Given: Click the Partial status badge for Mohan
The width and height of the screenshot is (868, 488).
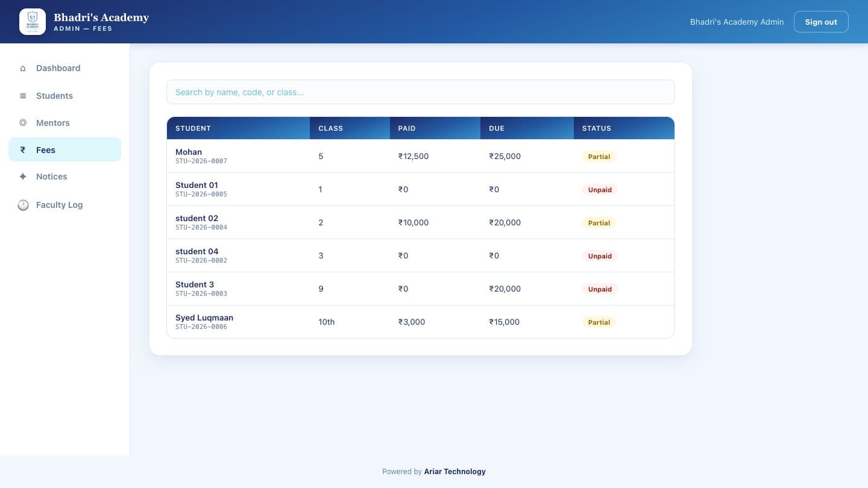Looking at the screenshot, I should click(599, 157).
